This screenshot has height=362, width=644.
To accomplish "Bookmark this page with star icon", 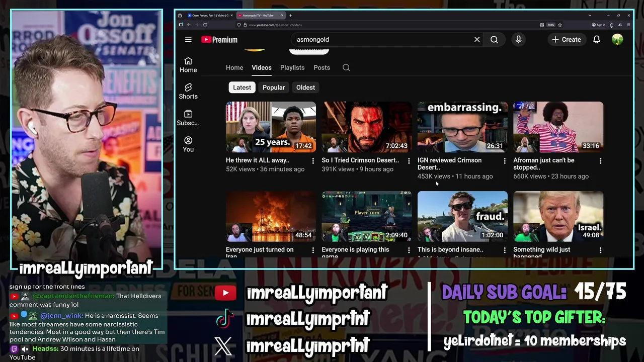I will coord(560,25).
